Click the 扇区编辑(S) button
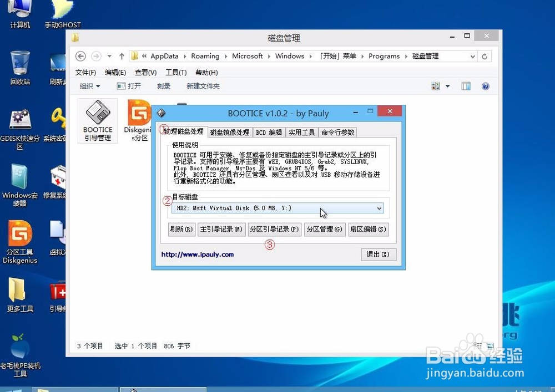The width and height of the screenshot is (555, 392). coord(369,230)
